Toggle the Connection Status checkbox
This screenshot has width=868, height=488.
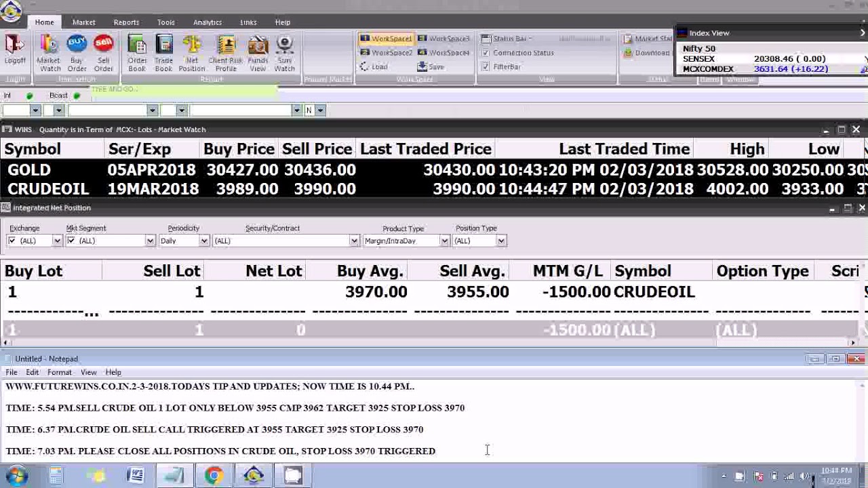486,53
